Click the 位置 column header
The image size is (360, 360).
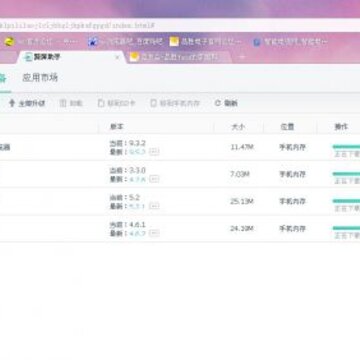tap(287, 127)
